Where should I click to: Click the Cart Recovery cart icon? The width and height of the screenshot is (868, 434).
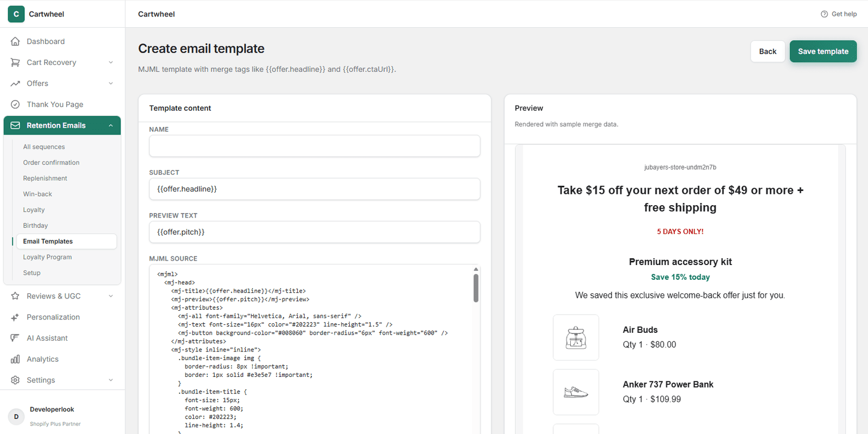click(15, 62)
